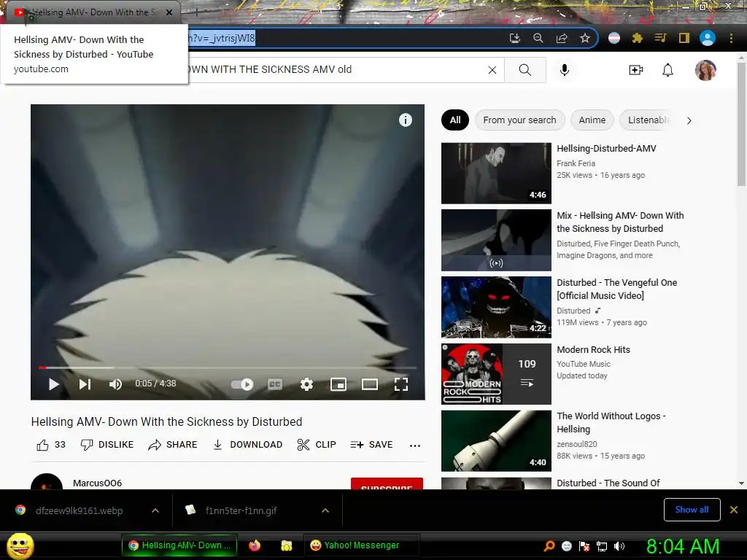Install app icon in address bar
Image resolution: width=747 pixels, height=560 pixels.
coord(515,38)
